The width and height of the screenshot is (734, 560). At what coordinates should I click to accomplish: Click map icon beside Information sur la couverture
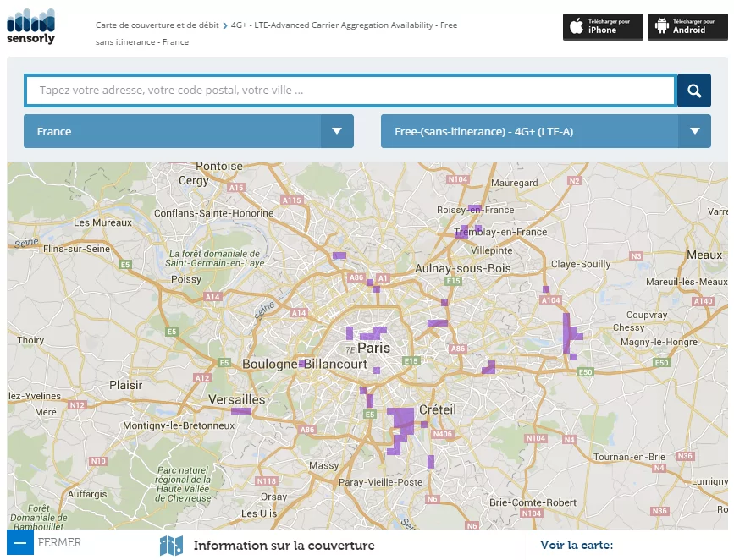click(x=171, y=546)
